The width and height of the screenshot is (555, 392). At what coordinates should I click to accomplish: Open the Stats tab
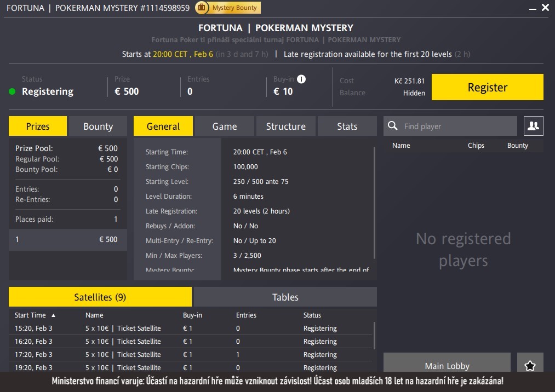347,126
